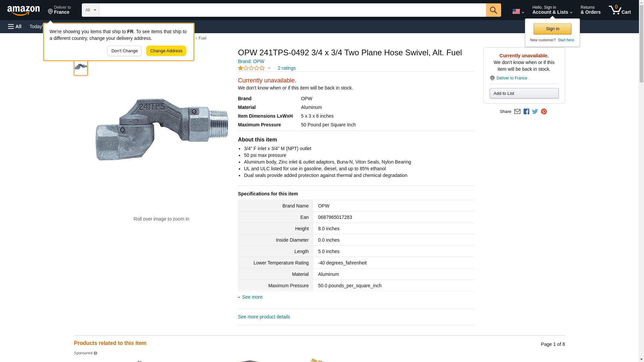Viewport: 644px width, 362px height.
Task: Share the product on Facebook
Action: [x=526, y=112]
